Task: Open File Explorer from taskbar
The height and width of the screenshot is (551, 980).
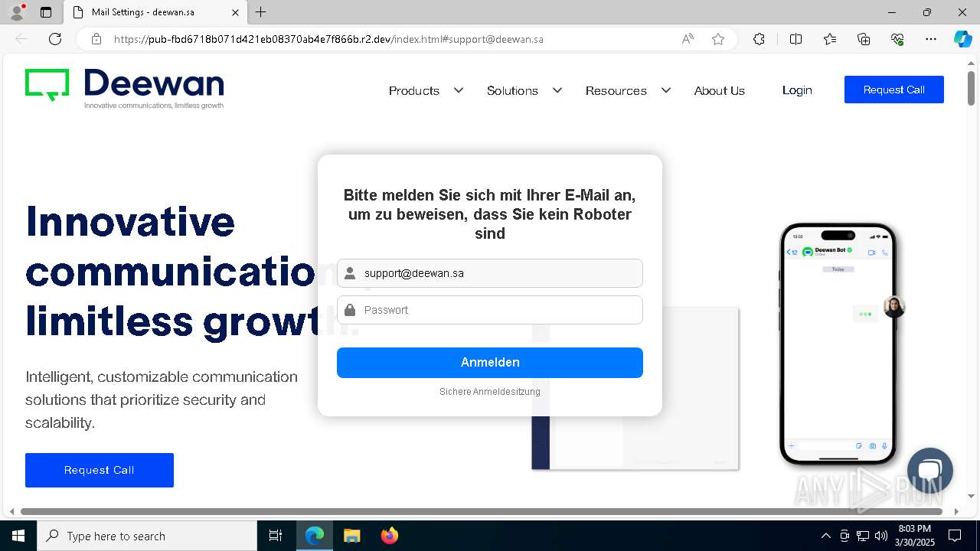Action: 351,536
